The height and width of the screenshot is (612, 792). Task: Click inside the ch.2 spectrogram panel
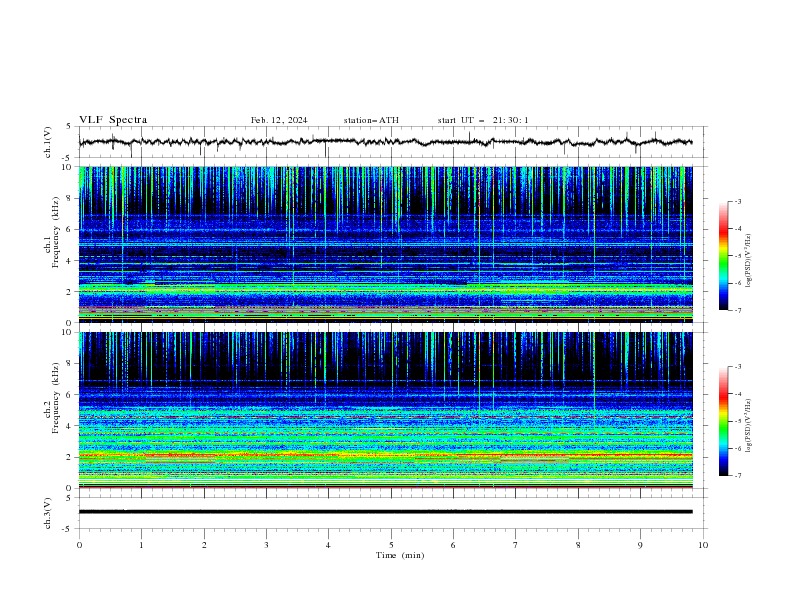[385, 410]
